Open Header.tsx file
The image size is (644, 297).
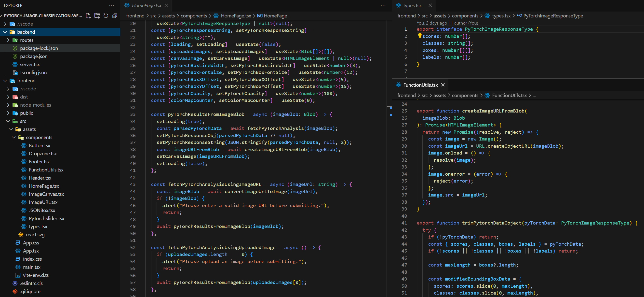pyautogui.click(x=60, y=178)
